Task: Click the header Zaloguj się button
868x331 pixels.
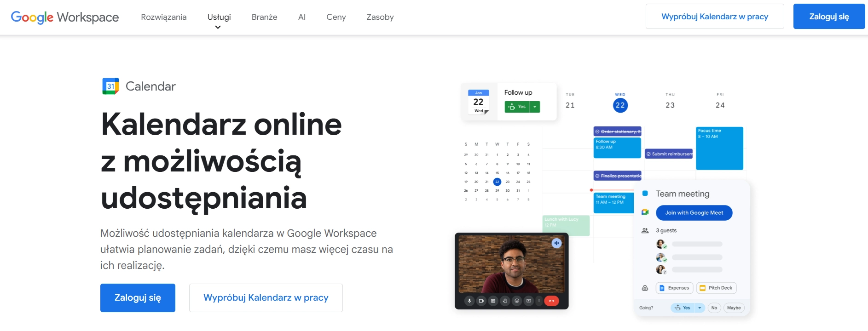Action: point(829,17)
